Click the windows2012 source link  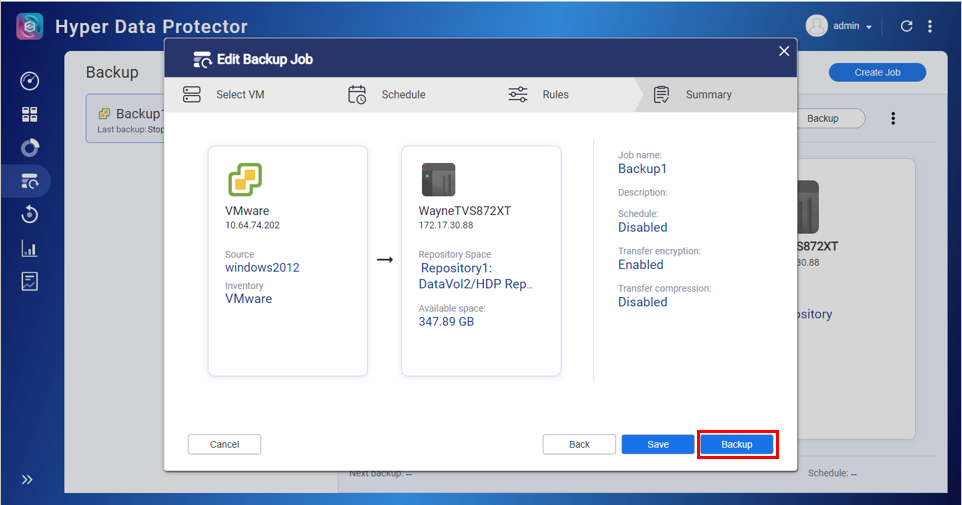coord(262,268)
